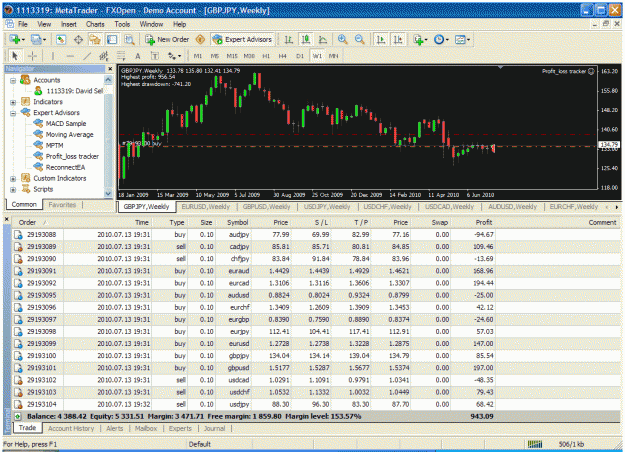
Task: Select the Profit_loss tracker advisor
Action: pos(72,156)
